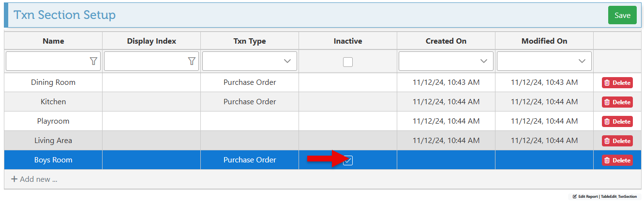Toggle the Inactive filter checkbox in header
The image size is (644, 208).
click(x=347, y=62)
